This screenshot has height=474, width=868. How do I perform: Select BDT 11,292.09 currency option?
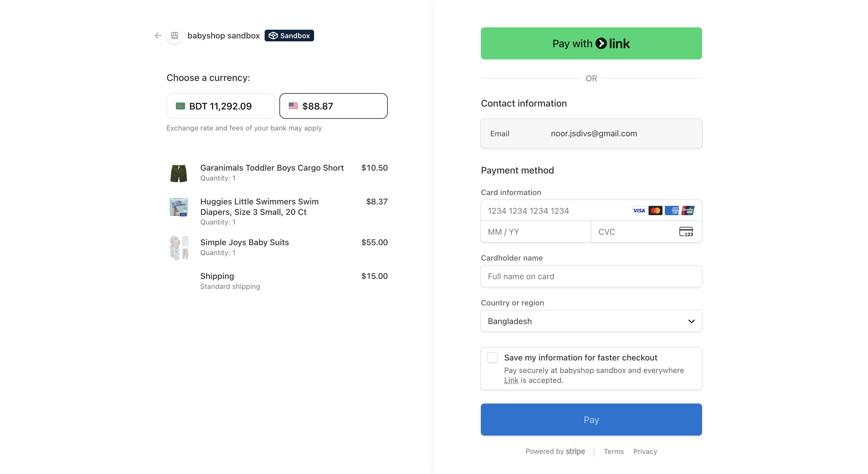[x=220, y=106]
